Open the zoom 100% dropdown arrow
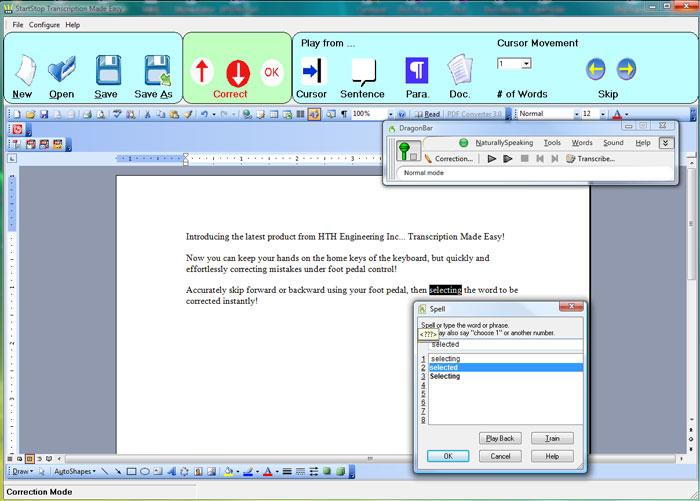Image resolution: width=700 pixels, height=501 pixels. click(x=390, y=114)
